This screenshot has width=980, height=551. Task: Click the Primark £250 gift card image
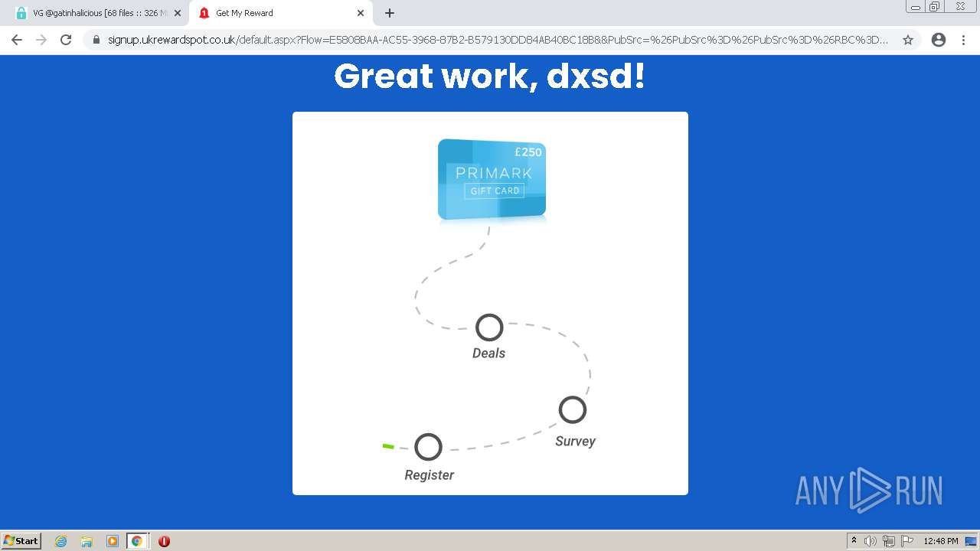492,180
